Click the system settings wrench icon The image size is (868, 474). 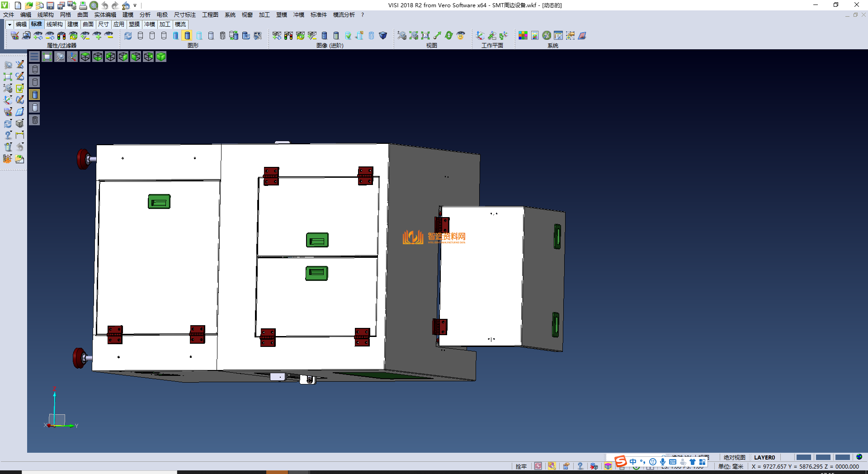547,36
